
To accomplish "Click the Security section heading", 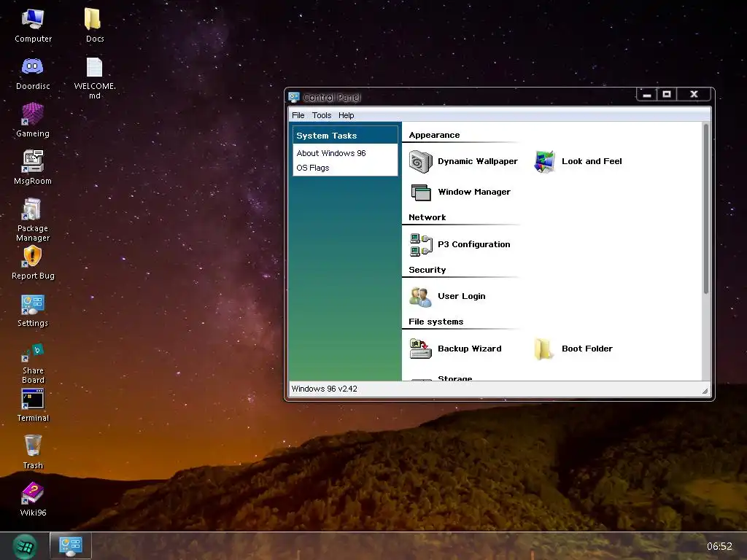I will point(427,270).
